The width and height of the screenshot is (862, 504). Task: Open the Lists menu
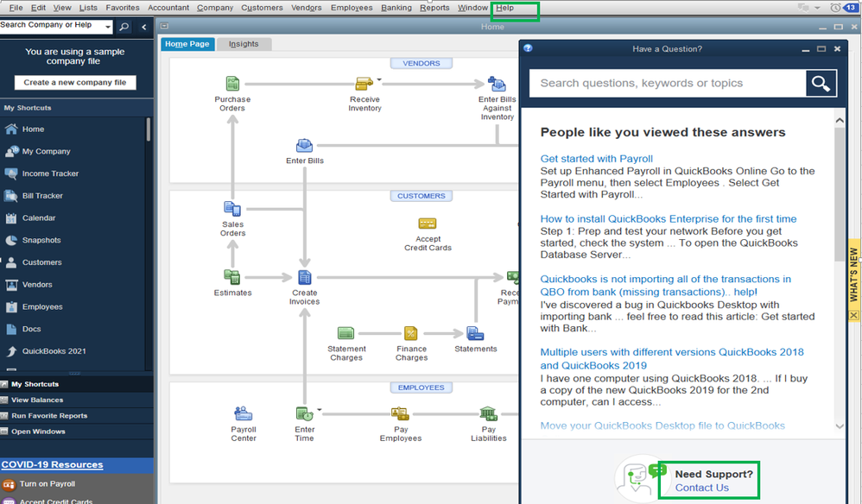[x=88, y=8]
